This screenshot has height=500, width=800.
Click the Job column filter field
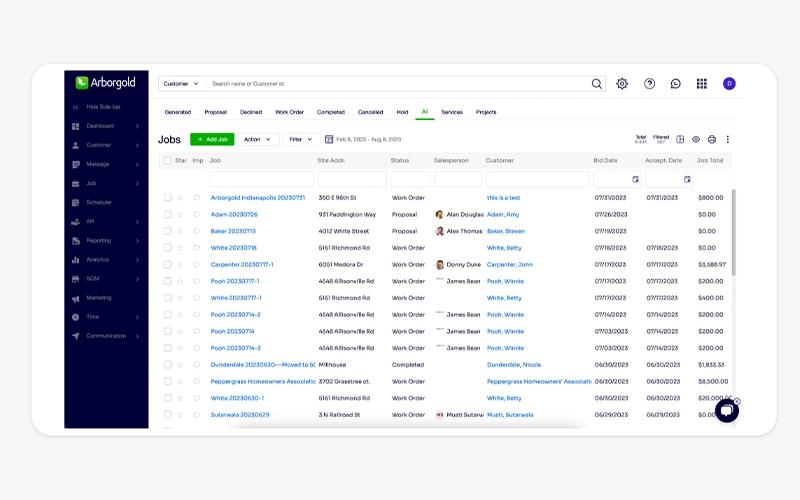(262, 179)
